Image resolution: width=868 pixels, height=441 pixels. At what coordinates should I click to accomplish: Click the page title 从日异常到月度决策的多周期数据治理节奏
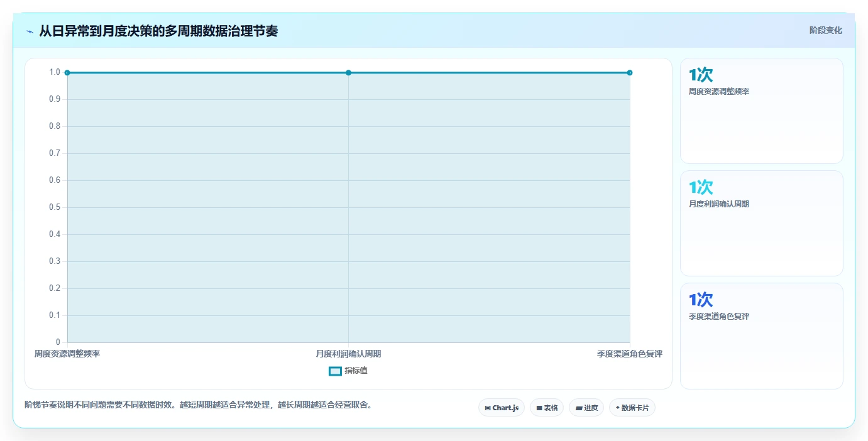click(158, 31)
